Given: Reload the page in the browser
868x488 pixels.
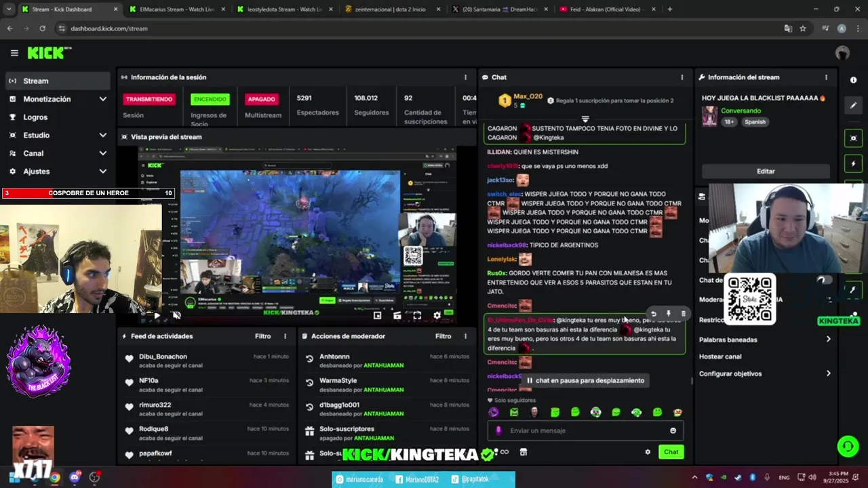Looking at the screenshot, I should pyautogui.click(x=42, y=28).
